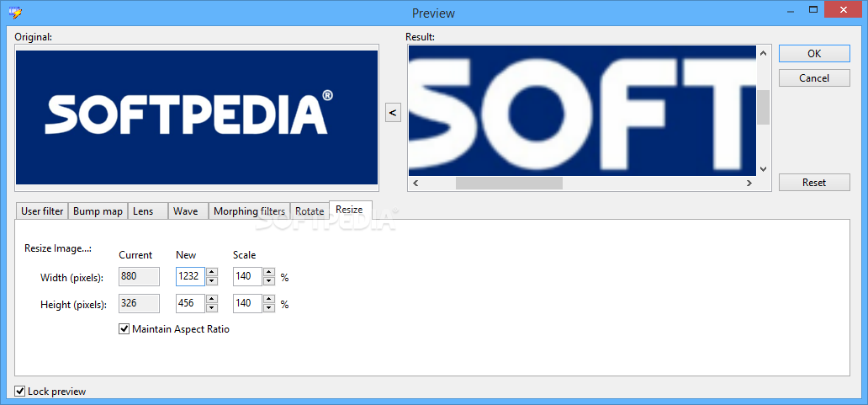Screen dimensions: 868x405
Task: Click the Cancel button
Action: tap(814, 78)
